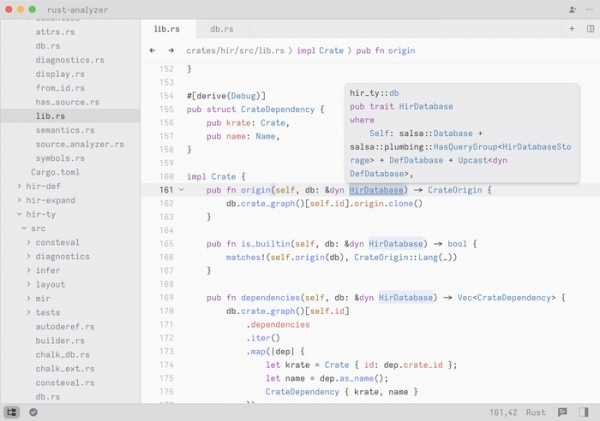Collapse code fold at line 161

pos(181,189)
